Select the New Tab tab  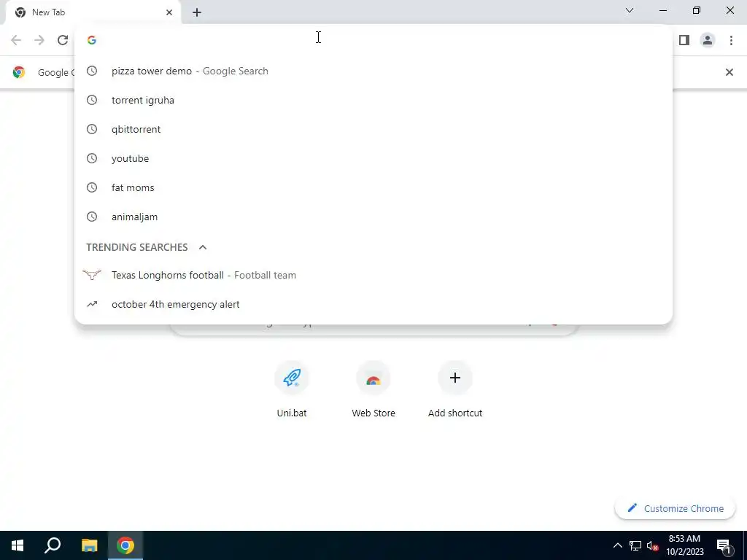point(93,12)
